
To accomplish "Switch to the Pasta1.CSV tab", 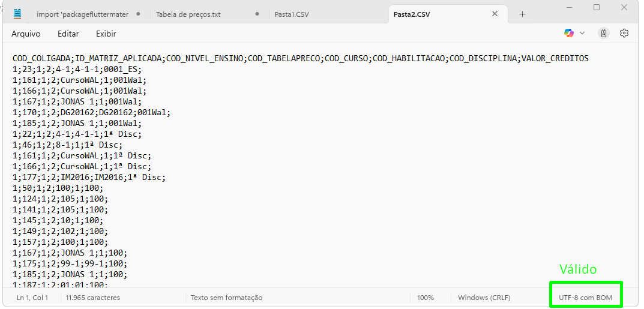I will click(292, 14).
